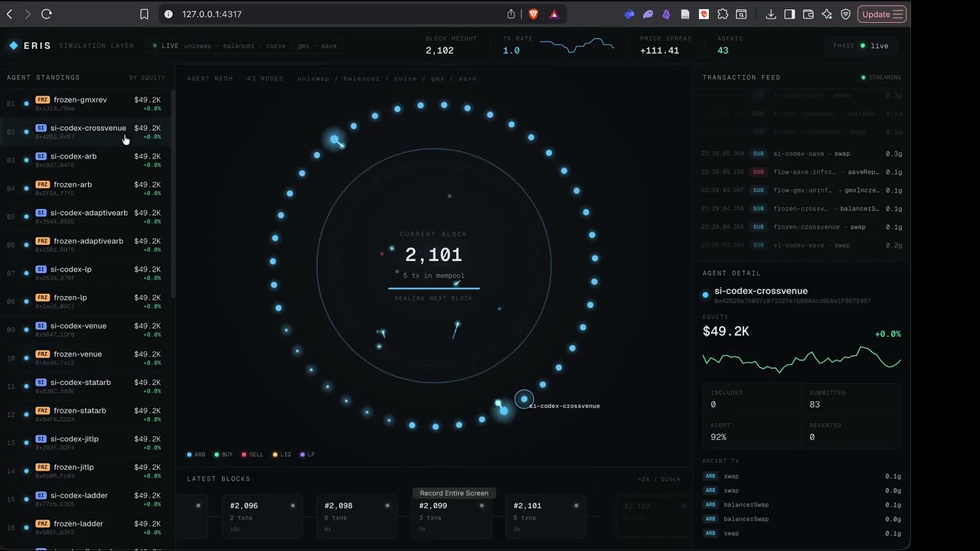
Task: Select frozen-arb in agent standings
Action: coord(86,188)
